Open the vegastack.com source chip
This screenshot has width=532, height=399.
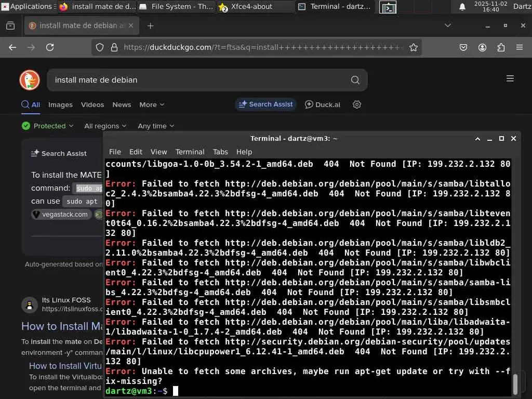[61, 215]
